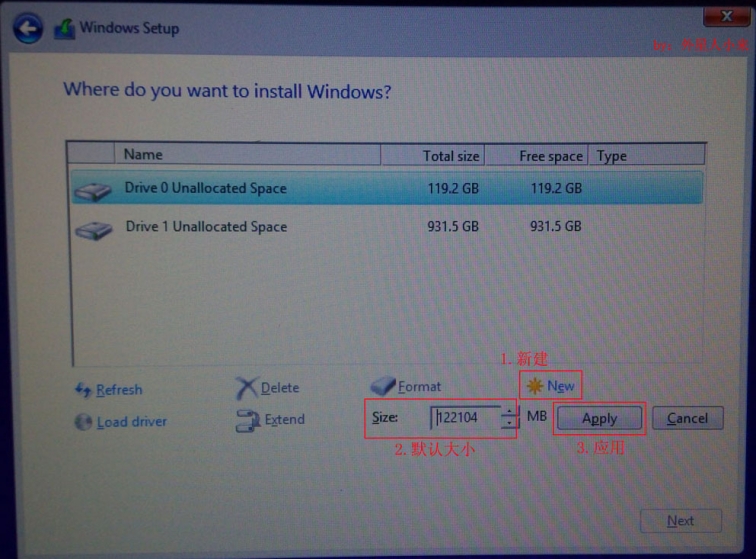Screen dimensions: 756x559
Task: Click the Refresh icon
Action: click(83, 390)
